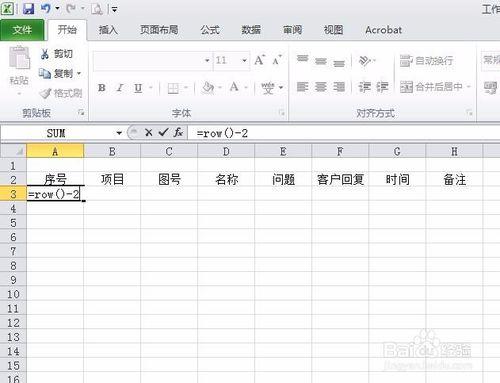Click the Borders icon
500x383 pixels.
coord(173,88)
